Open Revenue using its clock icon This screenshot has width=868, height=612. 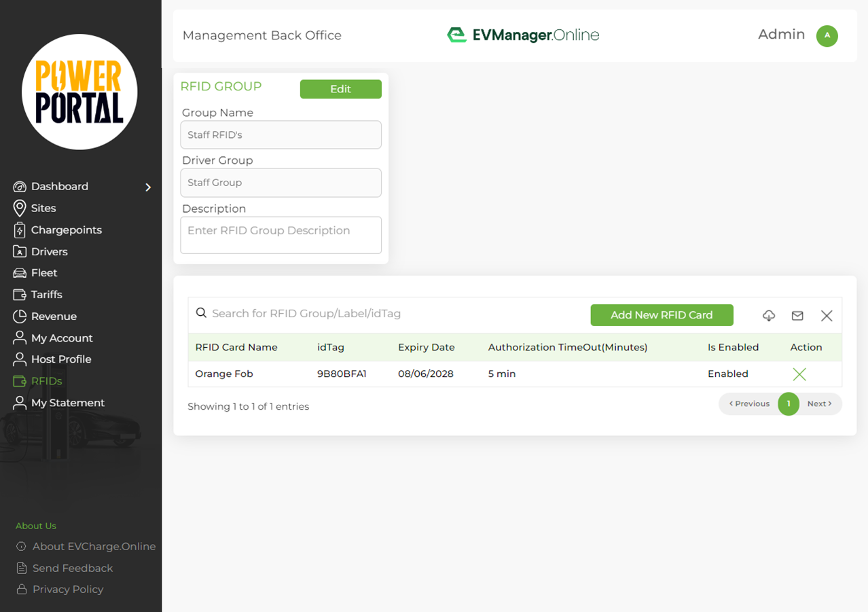(x=18, y=316)
